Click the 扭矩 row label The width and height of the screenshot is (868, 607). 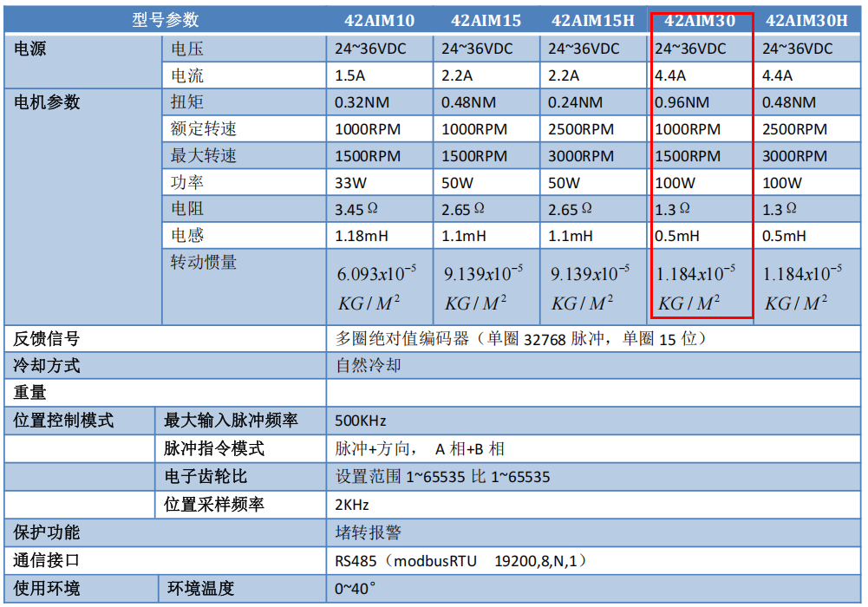pyautogui.click(x=187, y=101)
